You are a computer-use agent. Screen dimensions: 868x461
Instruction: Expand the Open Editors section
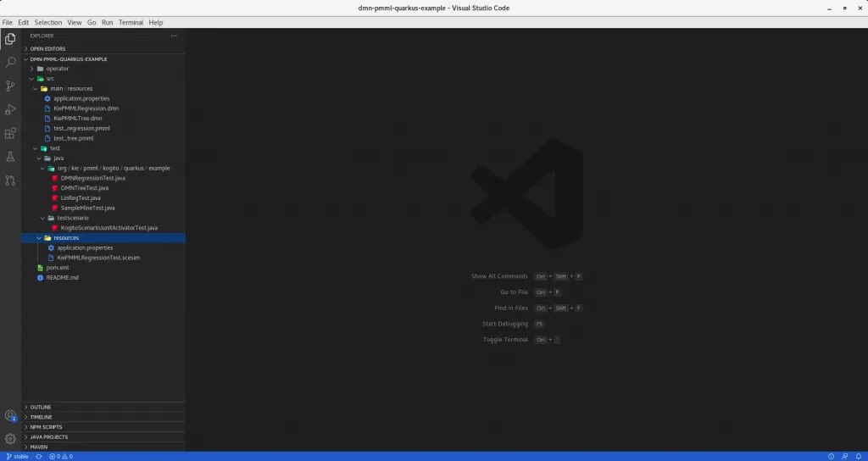pos(26,48)
